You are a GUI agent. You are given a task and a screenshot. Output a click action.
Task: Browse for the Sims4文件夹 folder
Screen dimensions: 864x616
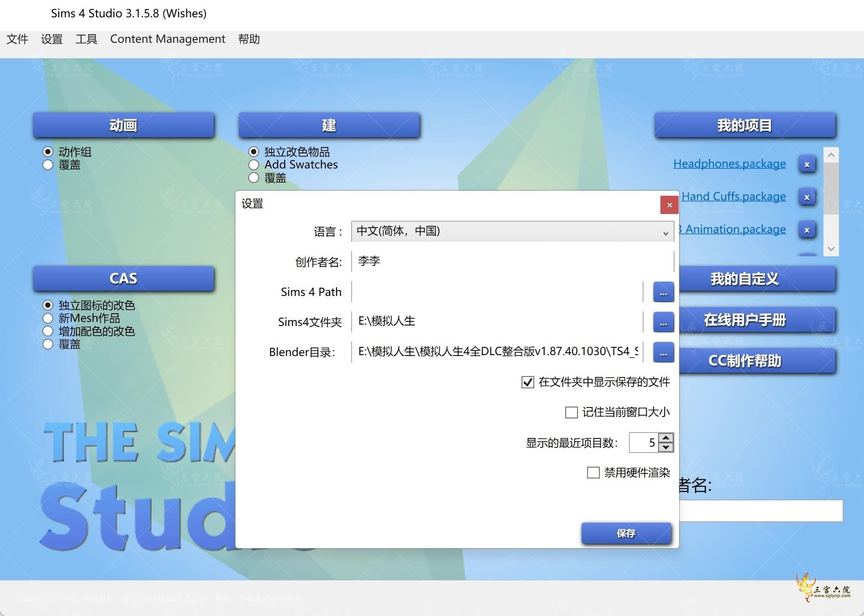pyautogui.click(x=663, y=322)
